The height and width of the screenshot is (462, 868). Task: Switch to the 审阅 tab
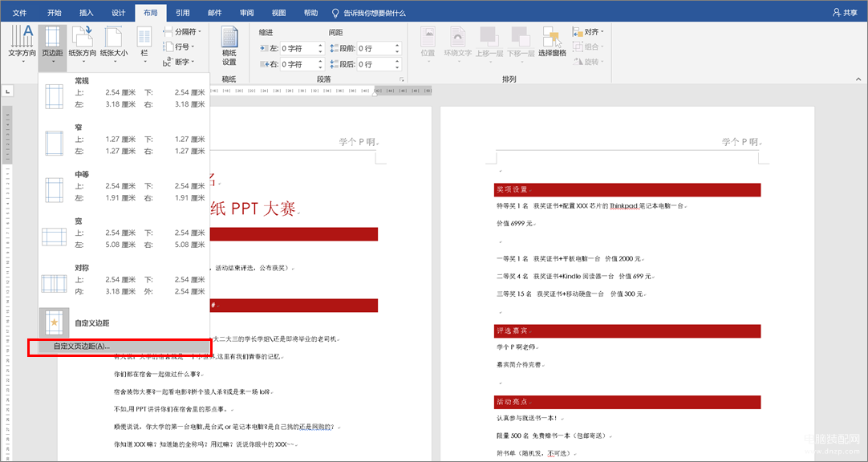(247, 13)
